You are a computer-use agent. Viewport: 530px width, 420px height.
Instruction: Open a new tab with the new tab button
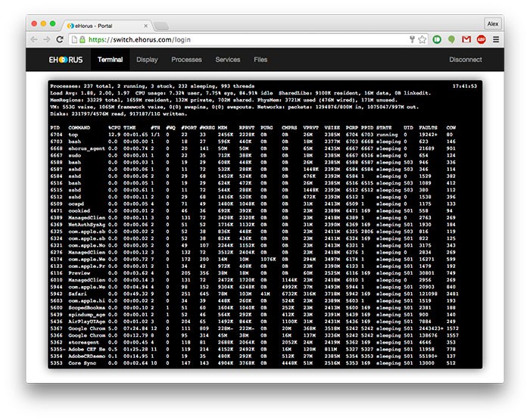[161, 26]
